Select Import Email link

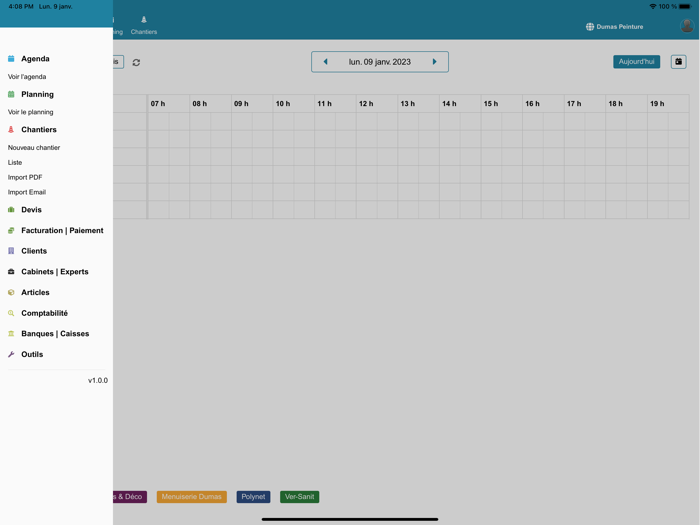(x=27, y=192)
